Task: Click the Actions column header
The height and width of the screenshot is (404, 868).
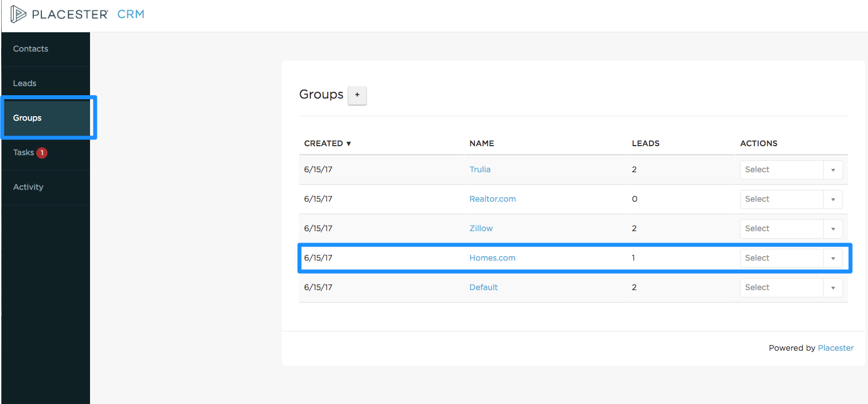Action: pyautogui.click(x=759, y=143)
